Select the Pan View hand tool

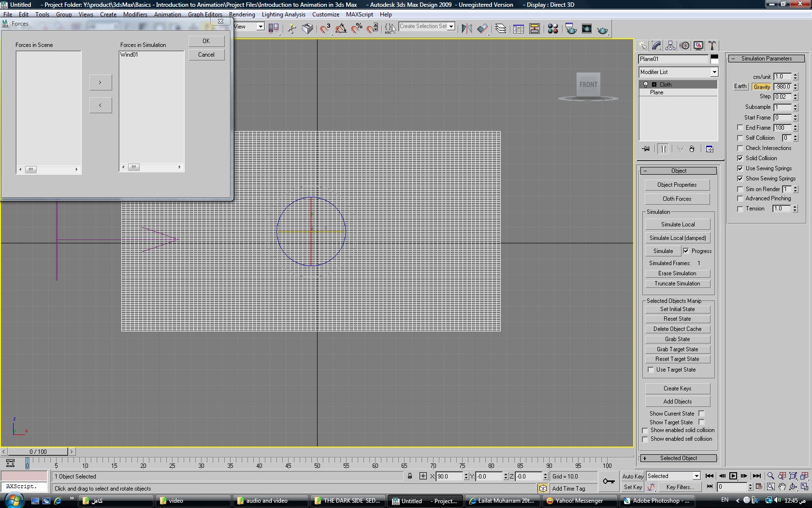[x=782, y=487]
